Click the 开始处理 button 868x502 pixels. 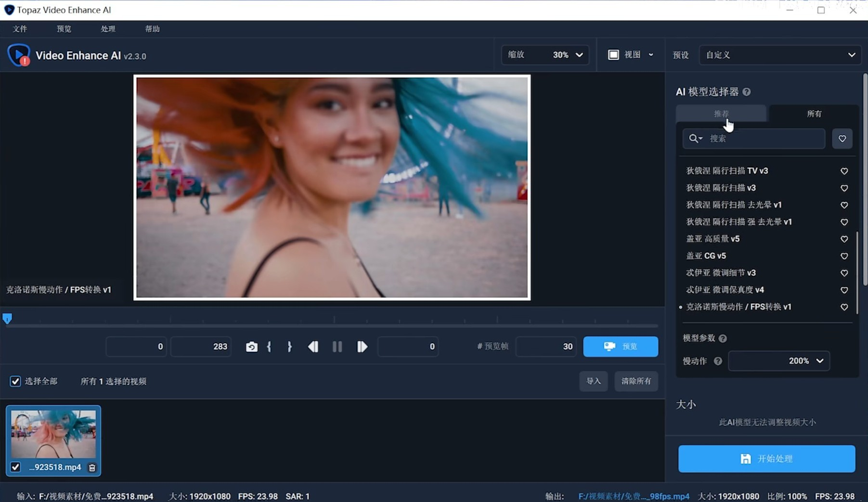point(766,459)
